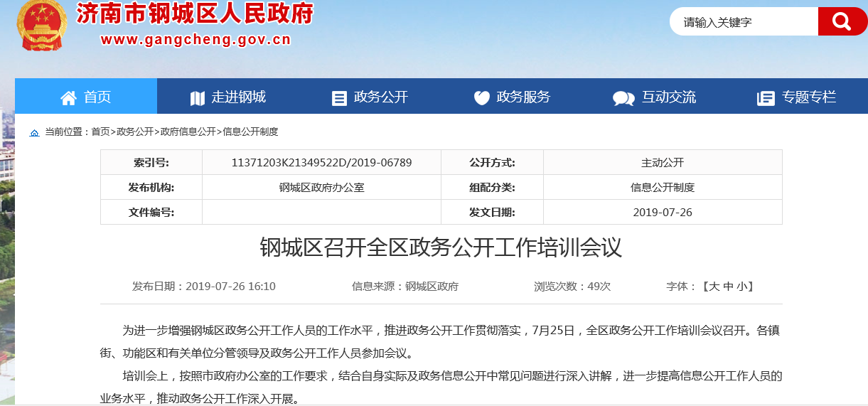
Task: Click the national emblem logo
Action: pyautogui.click(x=41, y=26)
